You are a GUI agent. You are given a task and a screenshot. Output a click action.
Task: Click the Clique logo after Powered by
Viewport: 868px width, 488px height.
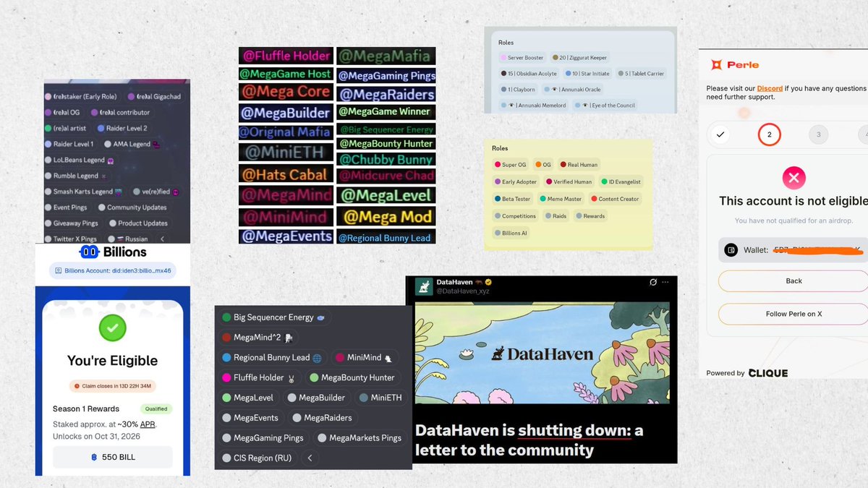click(768, 373)
